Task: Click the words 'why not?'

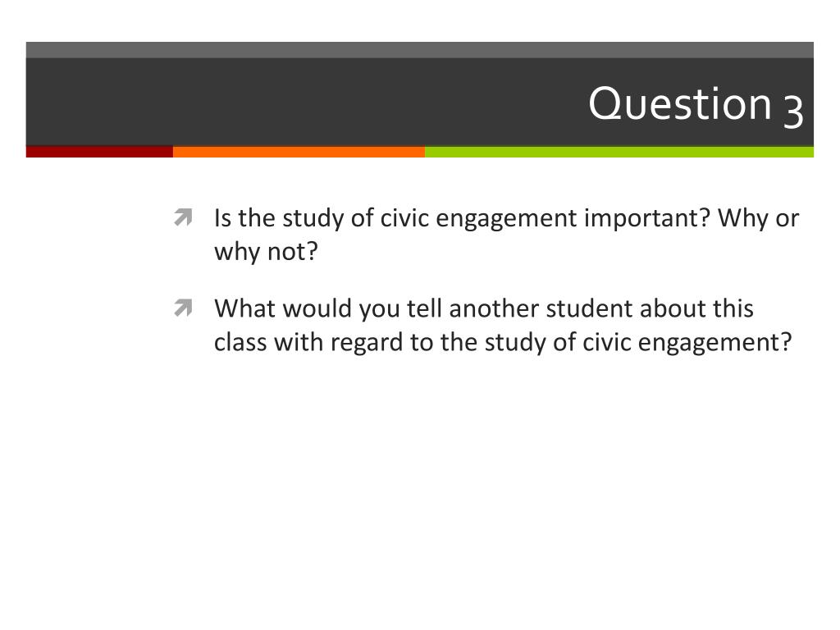Action: coord(267,251)
